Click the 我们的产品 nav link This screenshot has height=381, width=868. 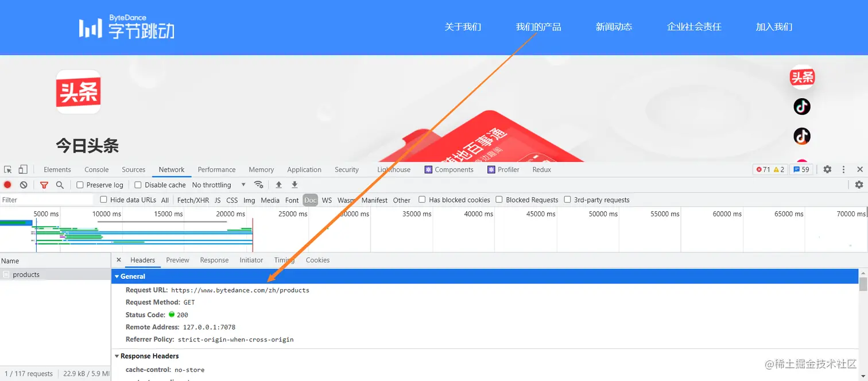click(538, 27)
